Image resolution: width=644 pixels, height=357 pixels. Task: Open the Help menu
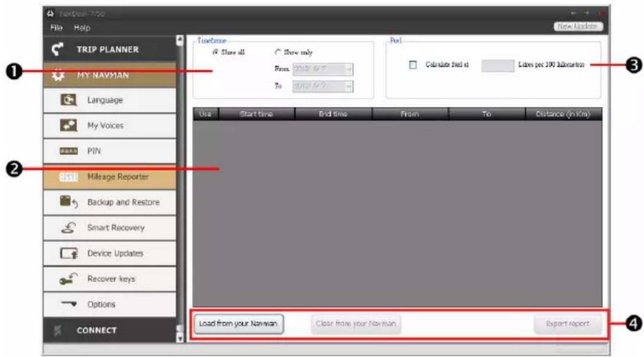(82, 28)
